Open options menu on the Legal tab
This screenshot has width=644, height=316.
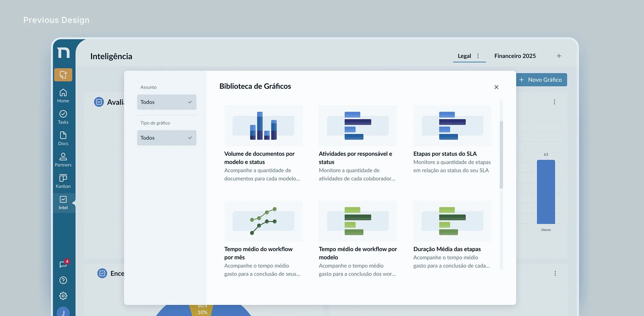[478, 56]
